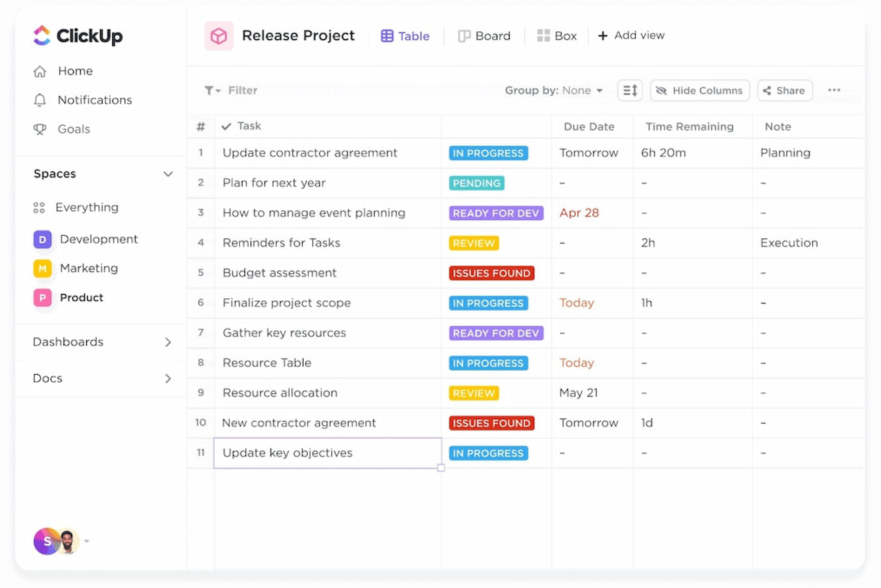
Task: Click Hide Columns visibility button
Action: tap(700, 90)
